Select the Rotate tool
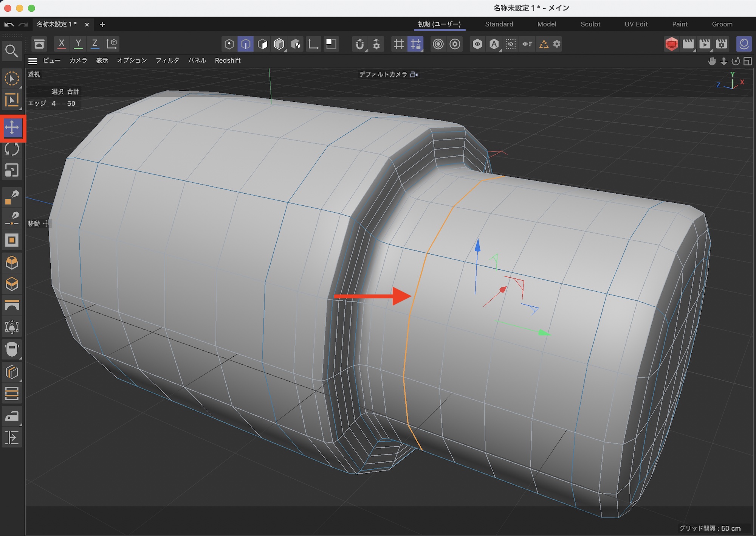 point(12,149)
